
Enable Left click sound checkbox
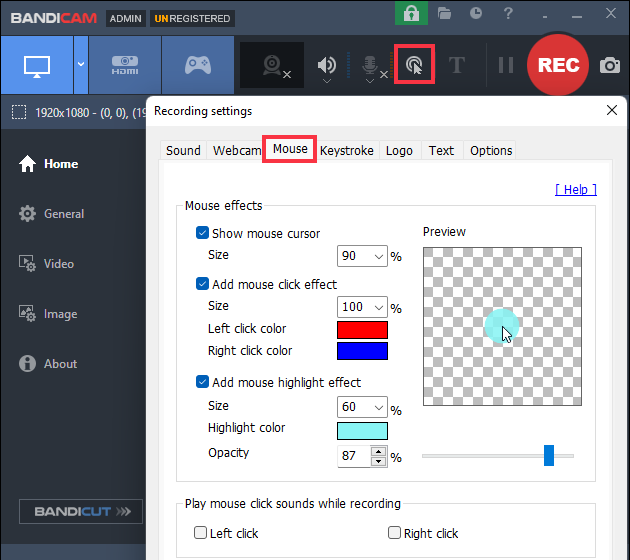pos(201,533)
